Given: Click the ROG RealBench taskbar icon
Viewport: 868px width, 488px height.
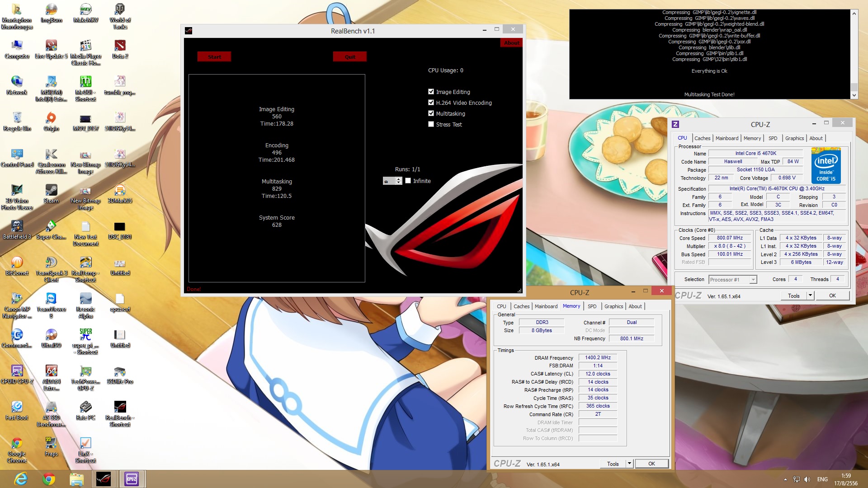Looking at the screenshot, I should [x=104, y=479].
